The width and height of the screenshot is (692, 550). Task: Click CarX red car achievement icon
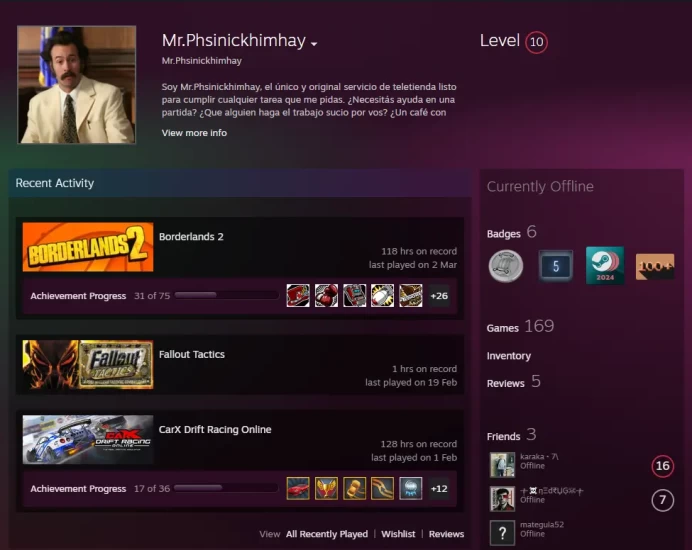(x=298, y=489)
